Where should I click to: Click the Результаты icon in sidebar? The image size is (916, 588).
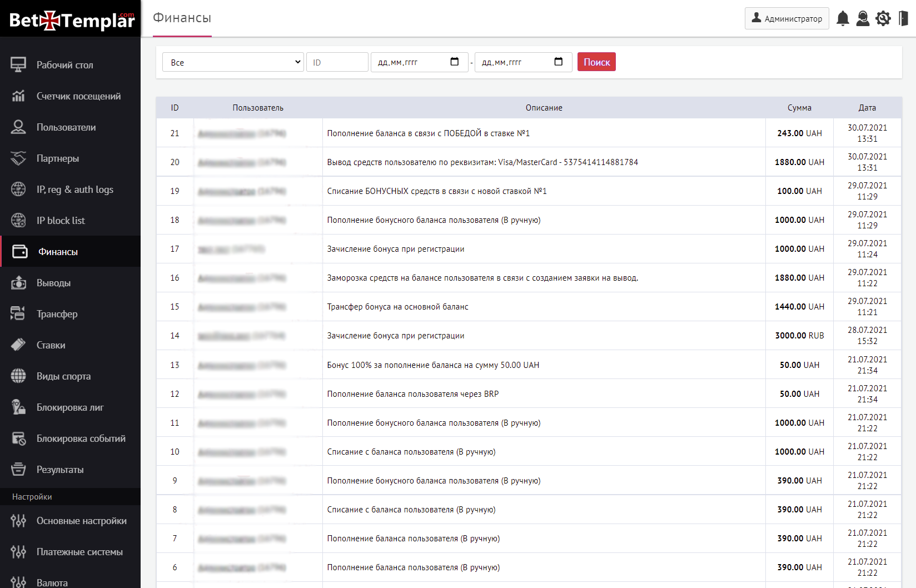tap(18, 470)
